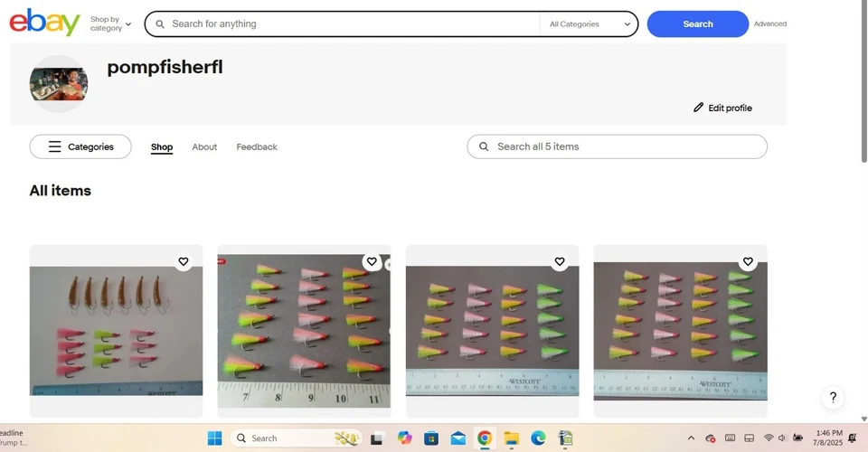Open the Categories menu button
The image size is (868, 452).
(80, 146)
